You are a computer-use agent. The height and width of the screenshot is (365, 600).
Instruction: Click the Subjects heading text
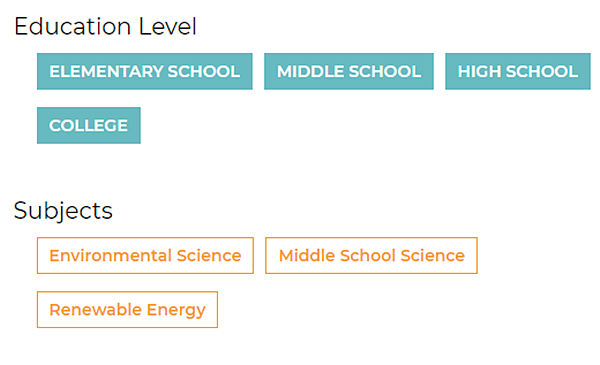[63, 211]
